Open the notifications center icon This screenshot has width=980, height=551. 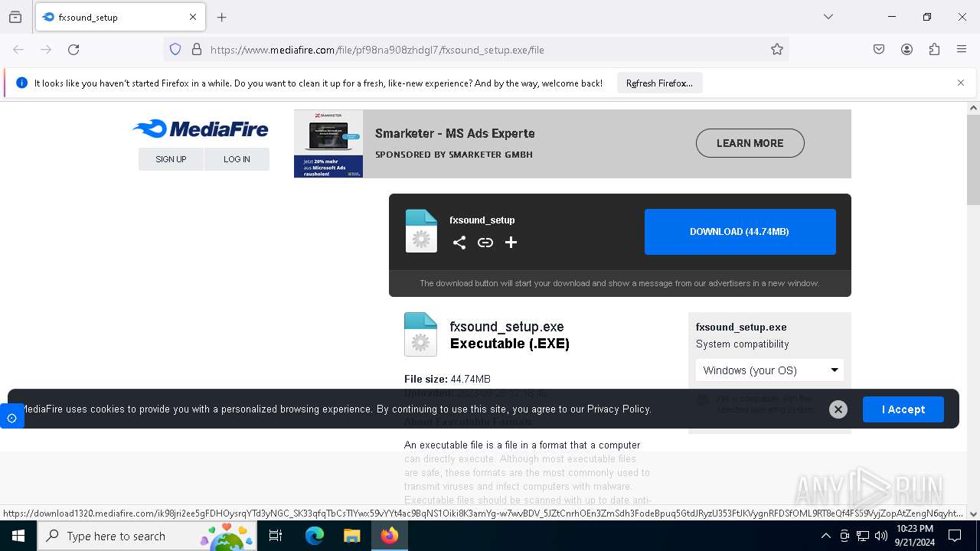pyautogui.click(x=955, y=536)
